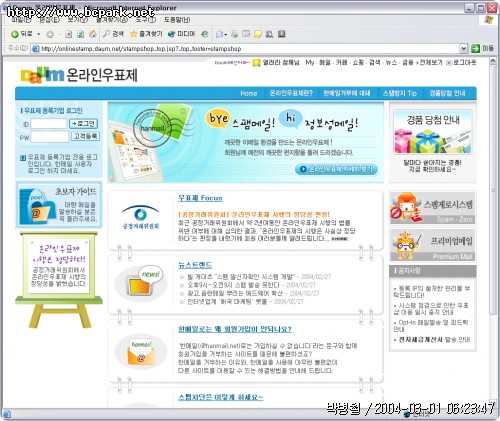Open the 도움말(H) menu
Viewport: 500px width, 421px height.
[177, 20]
